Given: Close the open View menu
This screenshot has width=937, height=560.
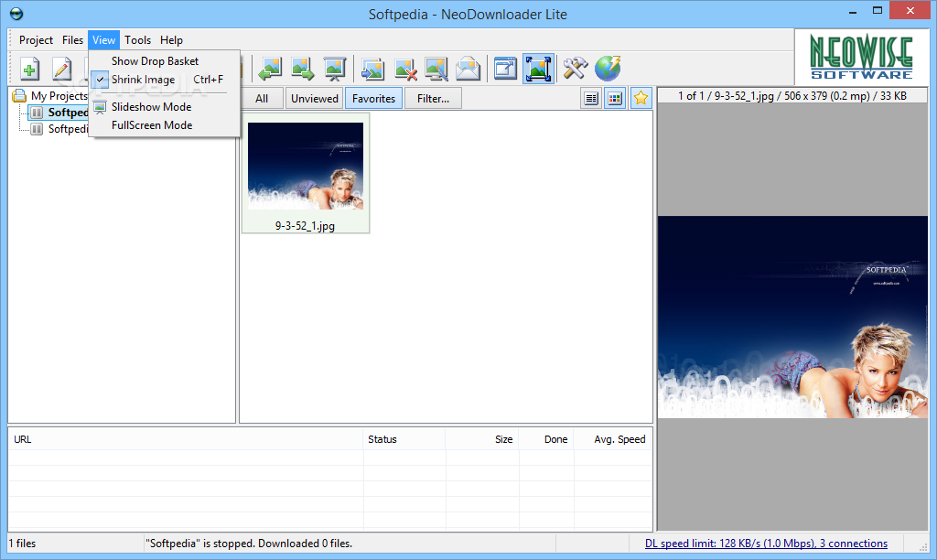Looking at the screenshot, I should tap(103, 40).
